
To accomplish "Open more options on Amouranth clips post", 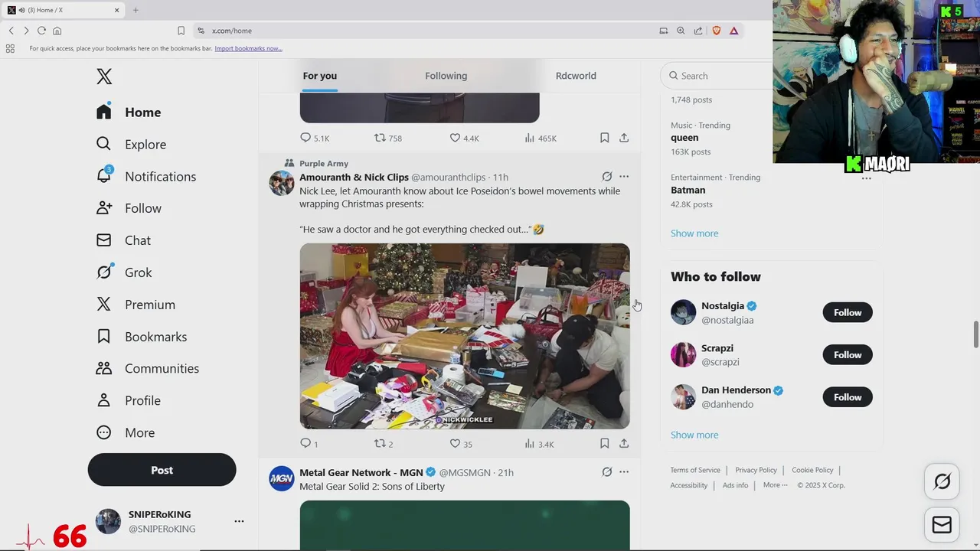I will [x=624, y=177].
